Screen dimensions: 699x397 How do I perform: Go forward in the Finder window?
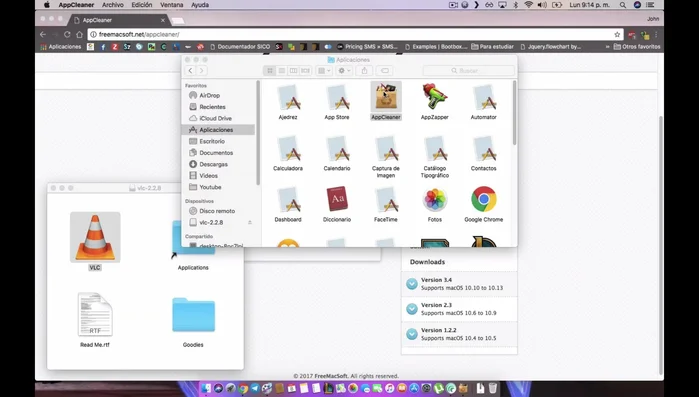pyautogui.click(x=201, y=70)
